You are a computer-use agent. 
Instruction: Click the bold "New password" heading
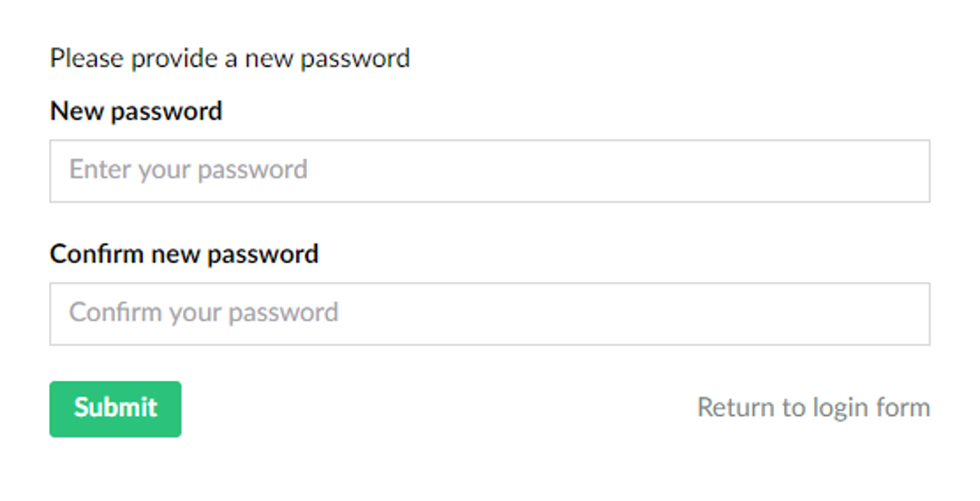tap(136, 111)
